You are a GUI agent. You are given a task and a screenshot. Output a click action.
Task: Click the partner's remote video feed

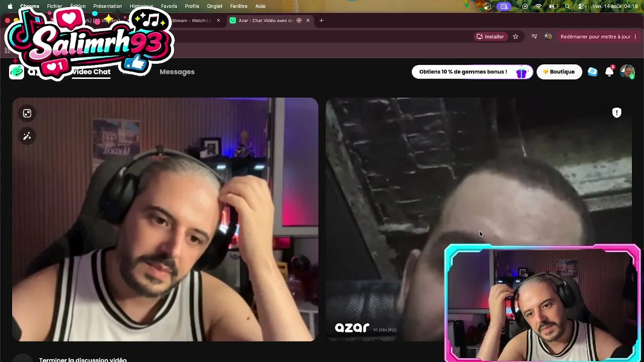tap(478, 219)
